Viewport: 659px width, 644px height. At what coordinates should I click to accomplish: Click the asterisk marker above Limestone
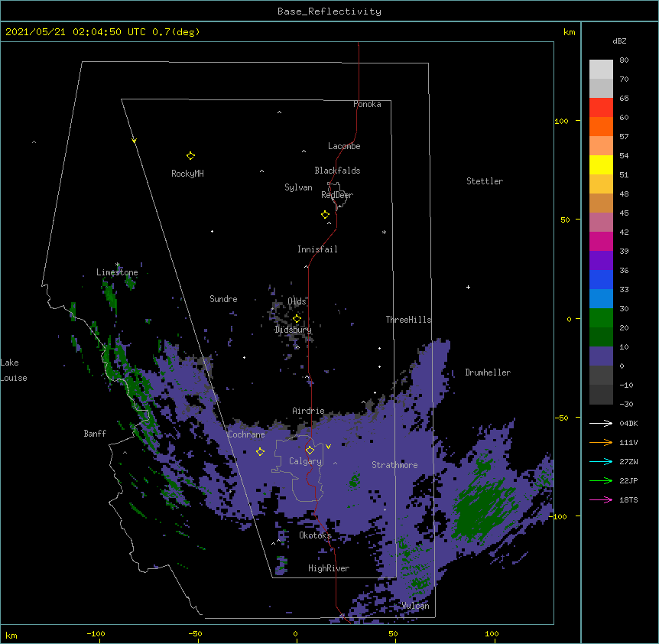[118, 265]
